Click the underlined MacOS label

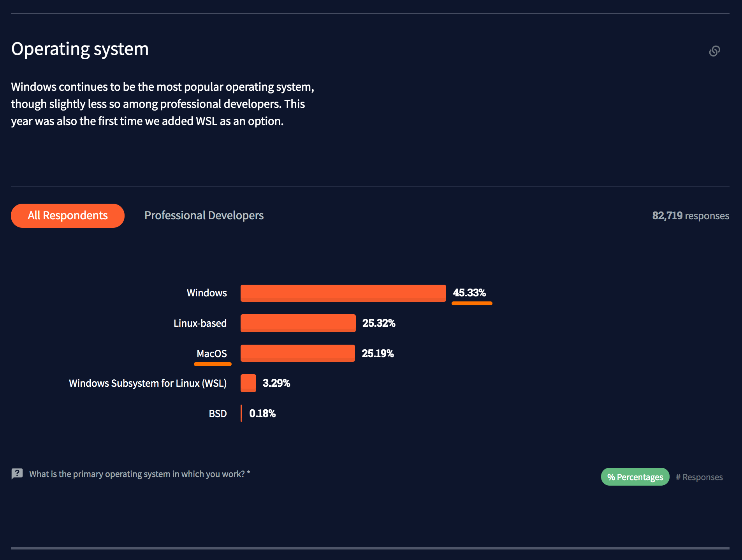coord(212,354)
